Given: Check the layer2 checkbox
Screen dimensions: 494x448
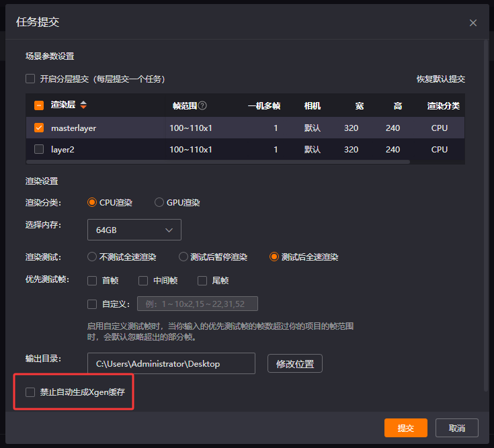Looking at the screenshot, I should point(39,149).
